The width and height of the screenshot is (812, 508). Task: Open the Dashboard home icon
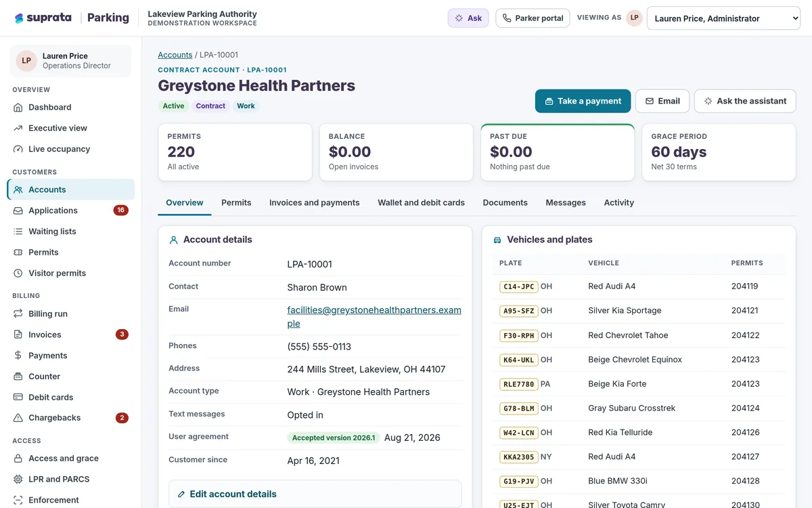tap(18, 107)
